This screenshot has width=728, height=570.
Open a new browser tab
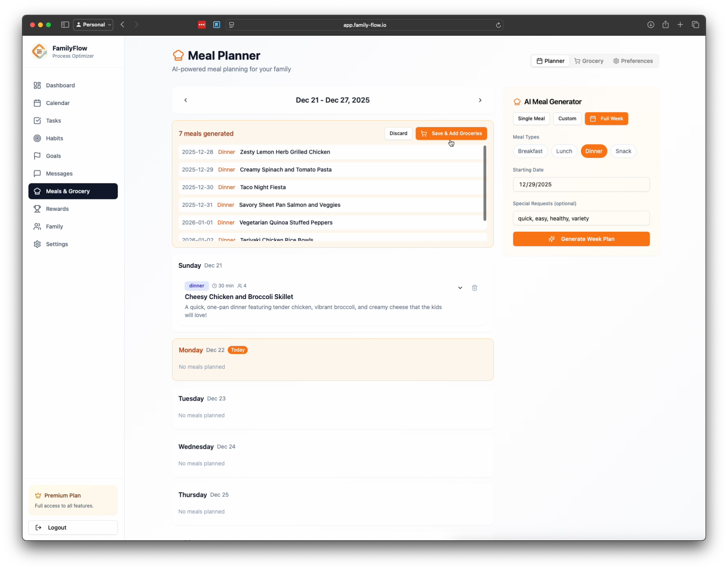680,25
